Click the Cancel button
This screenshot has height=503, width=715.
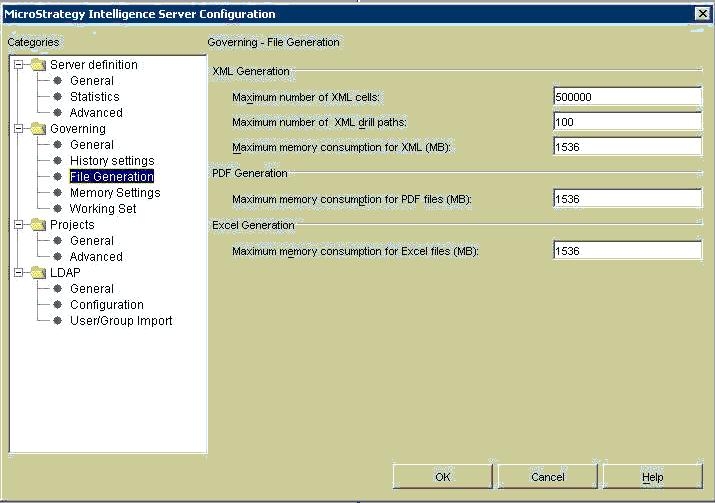548,477
